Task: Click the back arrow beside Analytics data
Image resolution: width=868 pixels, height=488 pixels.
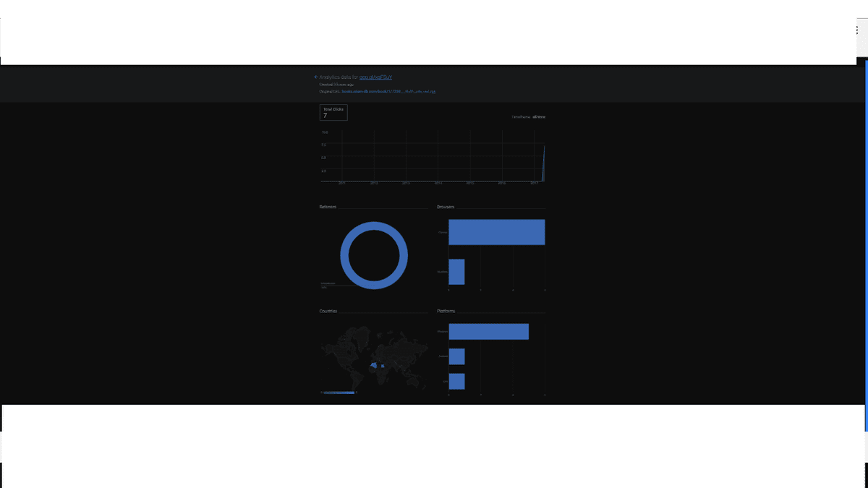Action: click(x=316, y=77)
